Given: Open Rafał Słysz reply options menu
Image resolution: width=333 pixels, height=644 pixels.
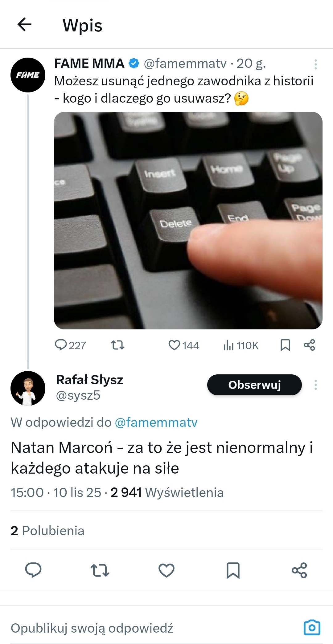Looking at the screenshot, I should click(x=315, y=385).
